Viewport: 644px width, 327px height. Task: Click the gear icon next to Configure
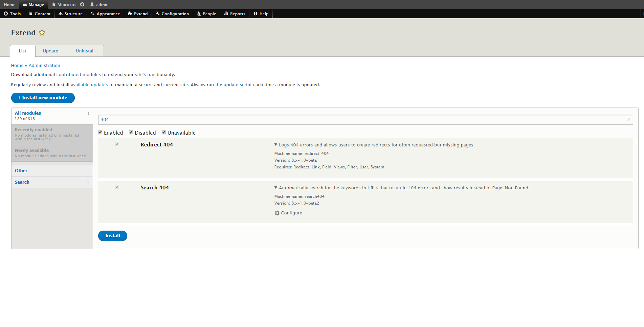[x=277, y=213]
